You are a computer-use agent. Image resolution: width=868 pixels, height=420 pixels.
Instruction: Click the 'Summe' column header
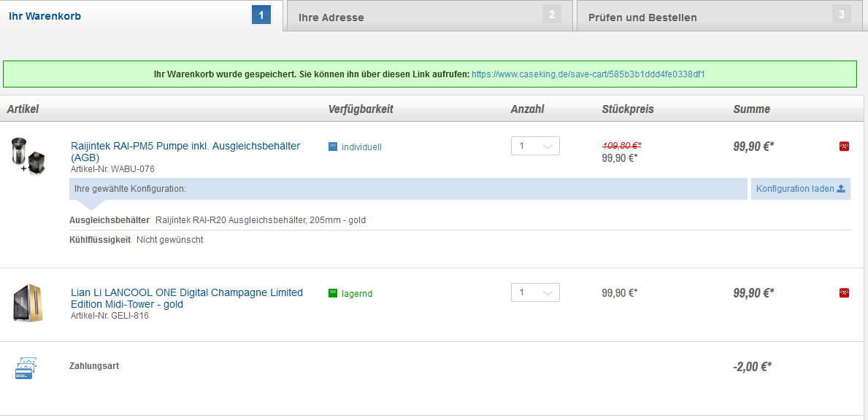tap(751, 109)
